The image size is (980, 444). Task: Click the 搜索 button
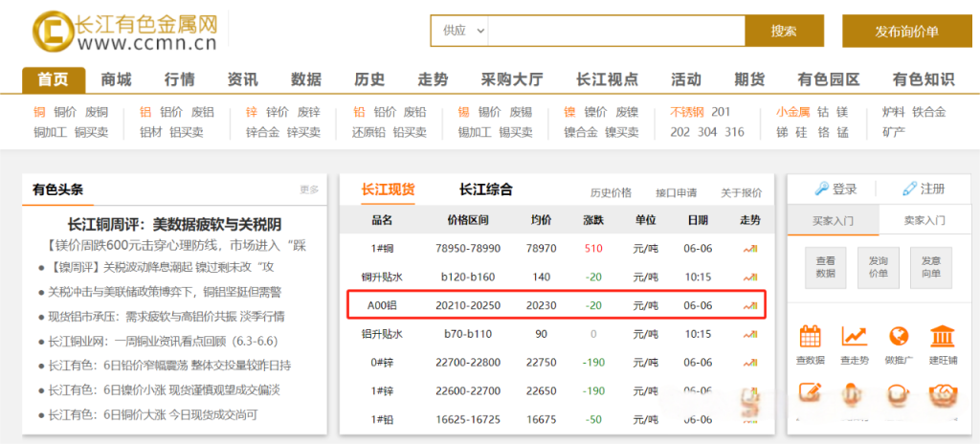click(x=785, y=31)
